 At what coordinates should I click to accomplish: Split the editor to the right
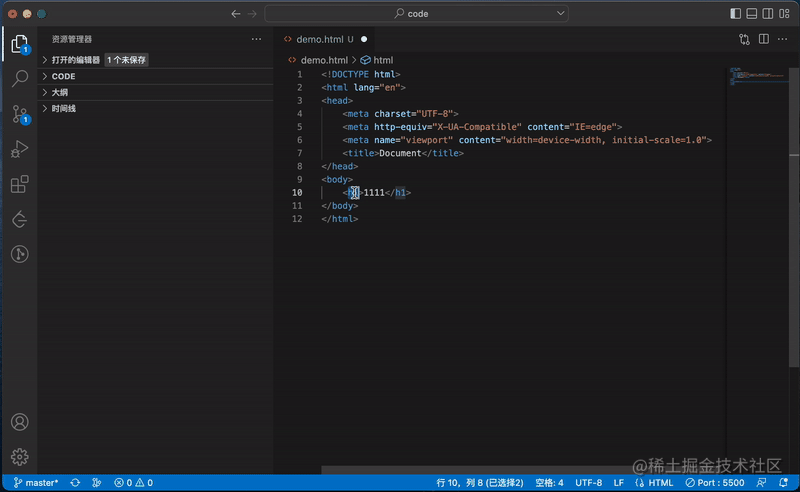[x=764, y=39]
